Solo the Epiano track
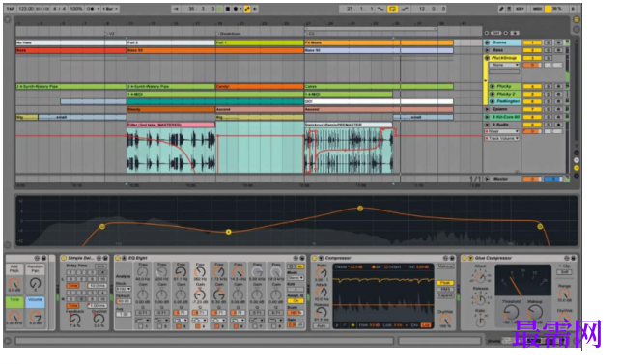 (x=548, y=109)
